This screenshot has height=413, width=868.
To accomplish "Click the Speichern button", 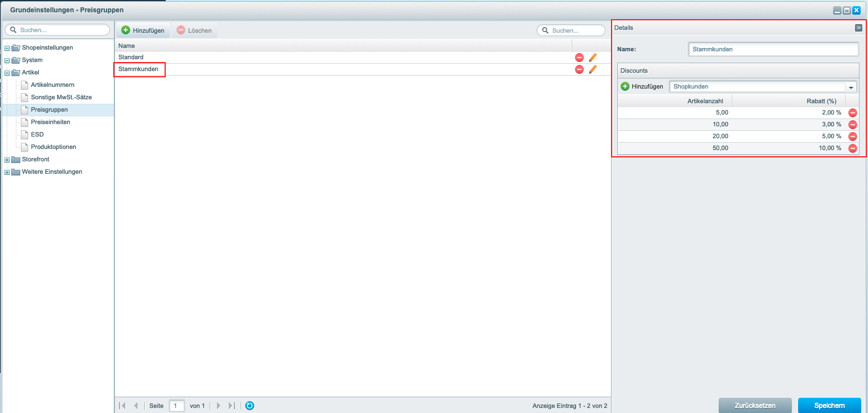I will [x=829, y=405].
